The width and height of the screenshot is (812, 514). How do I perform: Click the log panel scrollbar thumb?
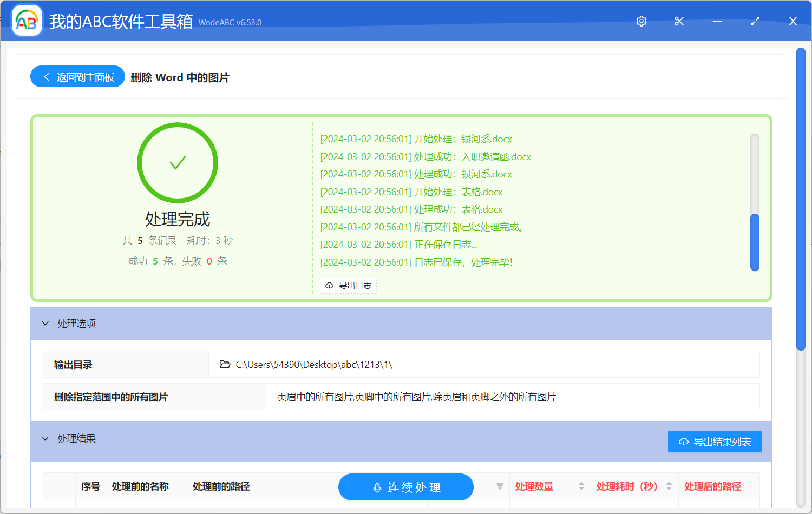[755, 242]
